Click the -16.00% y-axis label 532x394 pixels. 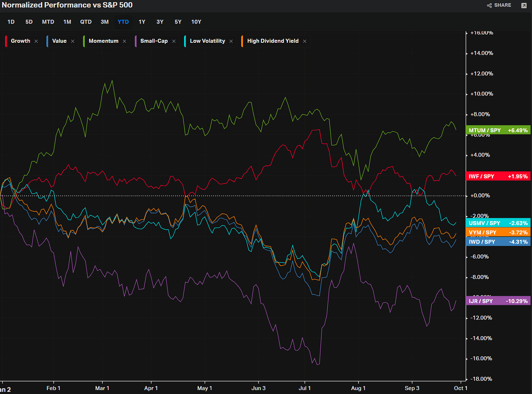[482, 358]
